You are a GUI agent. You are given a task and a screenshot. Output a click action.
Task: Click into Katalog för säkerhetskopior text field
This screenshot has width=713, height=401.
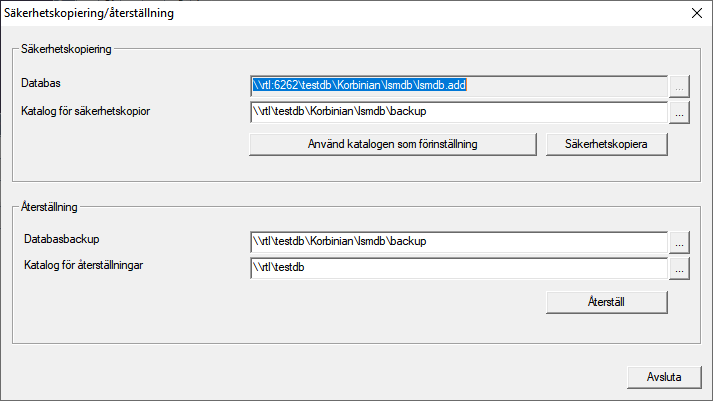458,113
